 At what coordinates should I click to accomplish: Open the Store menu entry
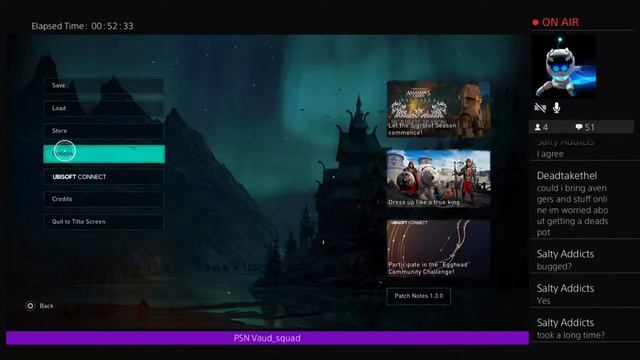click(x=104, y=131)
